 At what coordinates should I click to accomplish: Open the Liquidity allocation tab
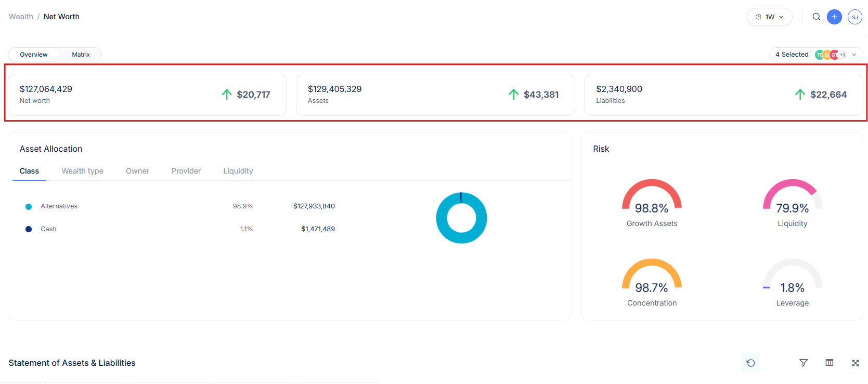(x=238, y=171)
